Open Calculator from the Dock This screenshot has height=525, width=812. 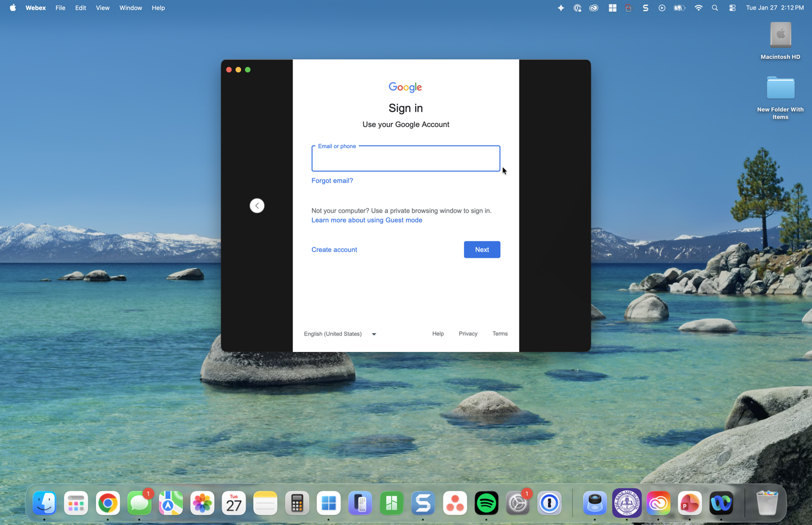297,503
